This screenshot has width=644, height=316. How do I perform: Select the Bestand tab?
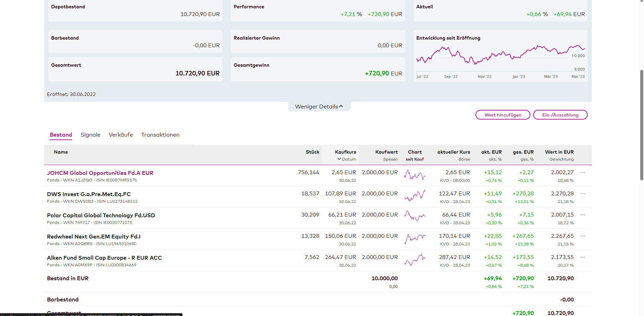(x=61, y=135)
